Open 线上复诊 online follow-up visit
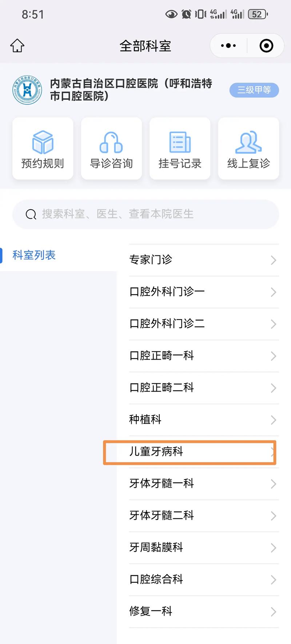 (248, 148)
